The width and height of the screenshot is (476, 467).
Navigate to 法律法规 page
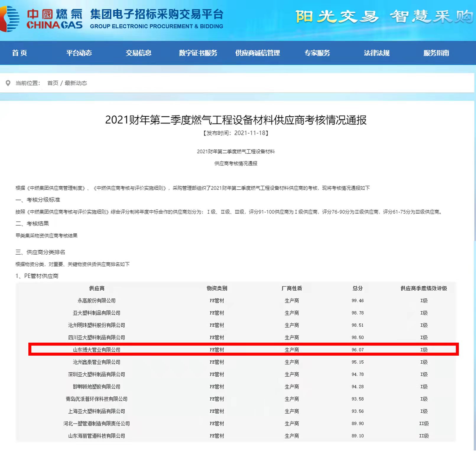coord(376,53)
